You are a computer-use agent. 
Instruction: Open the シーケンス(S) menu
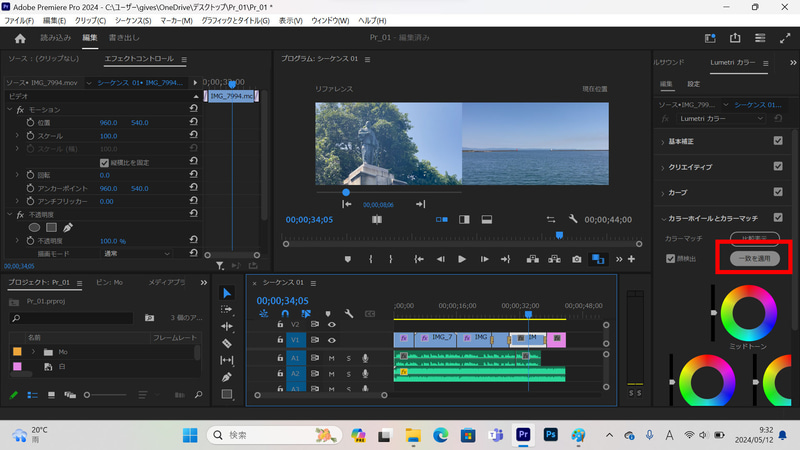(132, 20)
